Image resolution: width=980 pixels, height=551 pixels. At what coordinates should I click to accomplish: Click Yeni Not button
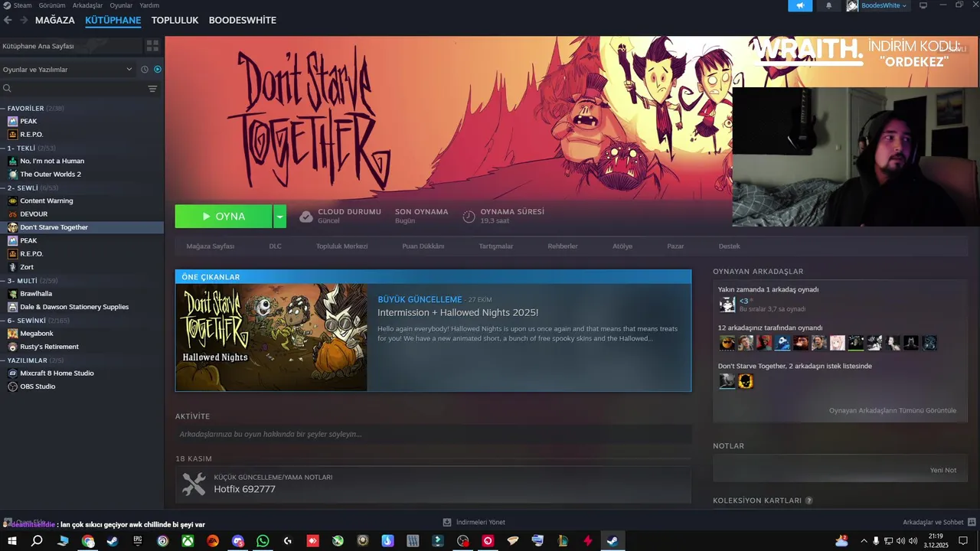(943, 470)
